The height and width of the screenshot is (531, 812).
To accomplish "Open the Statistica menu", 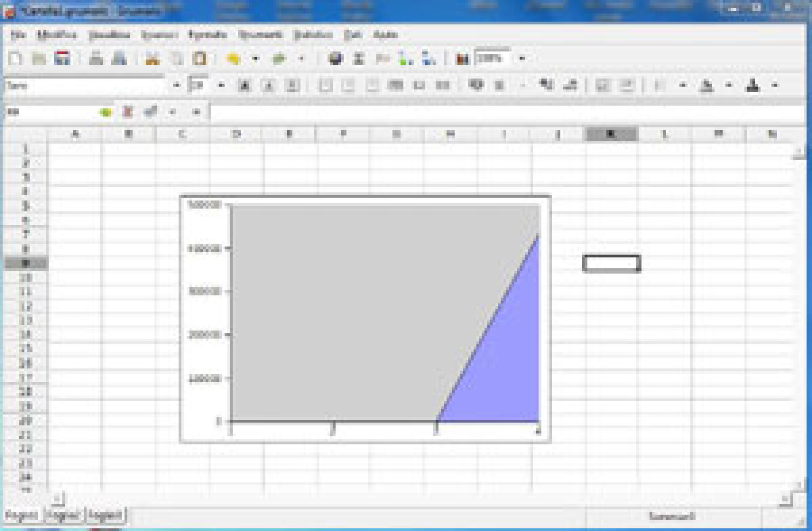I will (313, 35).
